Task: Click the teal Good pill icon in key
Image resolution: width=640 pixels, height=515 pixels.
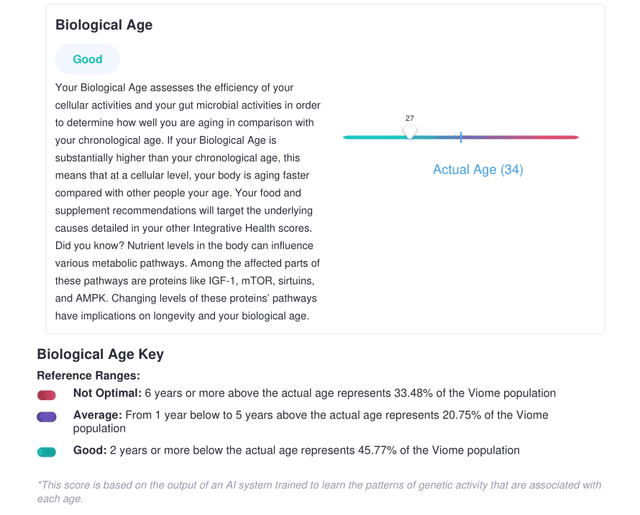Action: pyautogui.click(x=46, y=452)
